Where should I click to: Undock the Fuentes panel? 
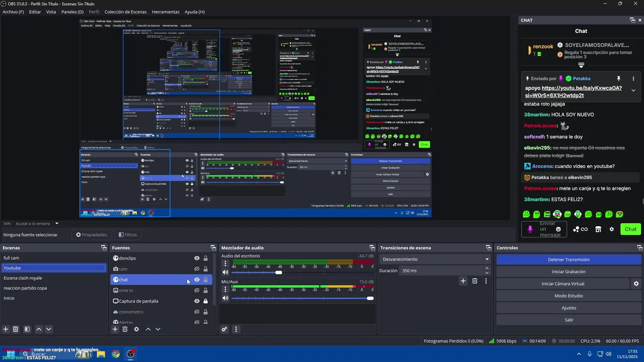click(213, 248)
